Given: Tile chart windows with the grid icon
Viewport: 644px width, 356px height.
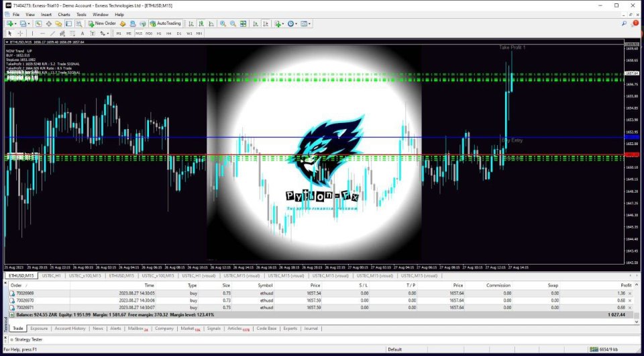Looking at the screenshot, I should pyautogui.click(x=243, y=24).
